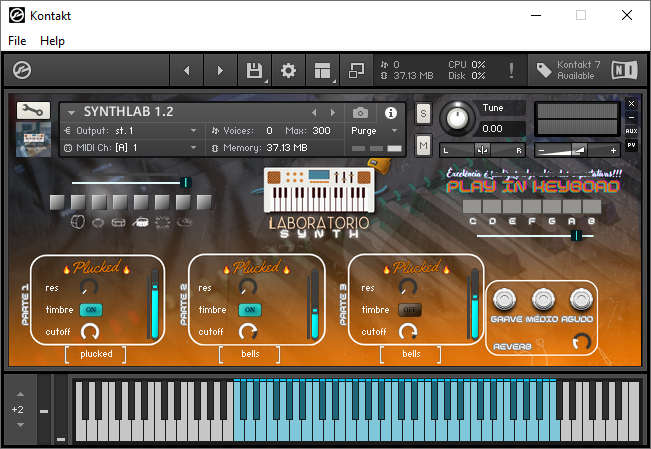Click the pan center icon on L-R slider
The height and width of the screenshot is (449, 651).
coord(482,150)
